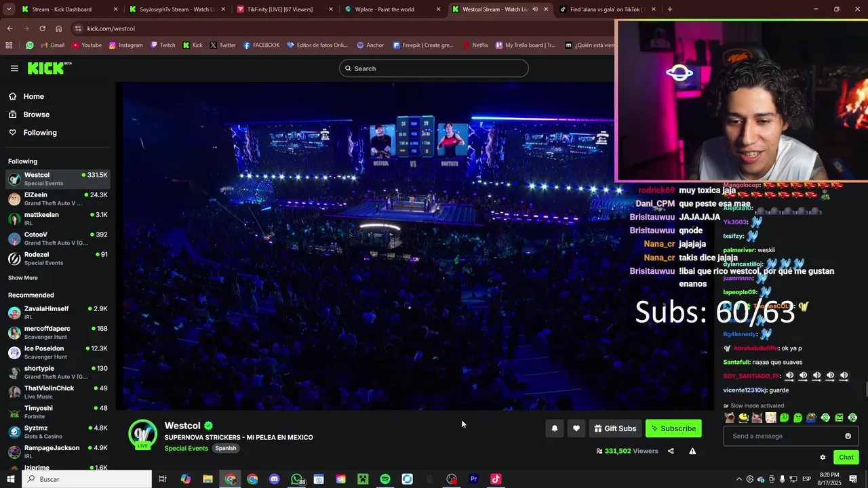Mute the Westcol Stream tab audio

coord(535,9)
